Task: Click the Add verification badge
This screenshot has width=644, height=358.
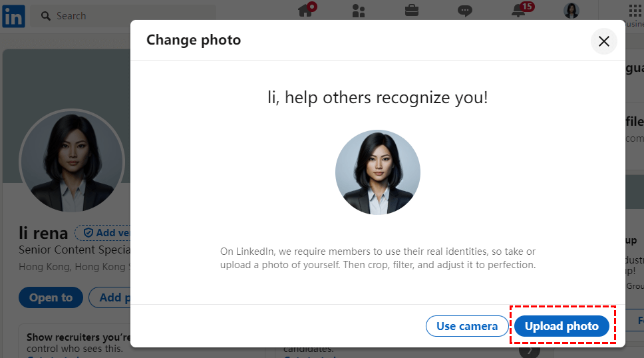Action: coord(103,233)
